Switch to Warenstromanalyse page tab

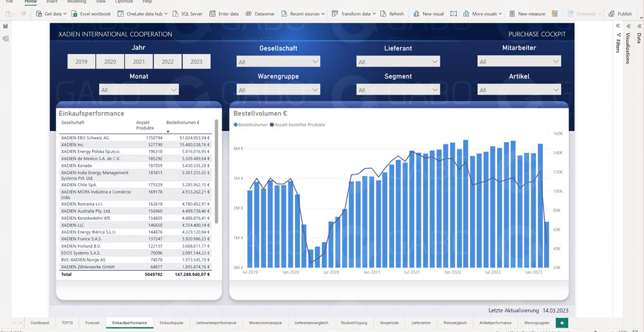(x=265, y=323)
